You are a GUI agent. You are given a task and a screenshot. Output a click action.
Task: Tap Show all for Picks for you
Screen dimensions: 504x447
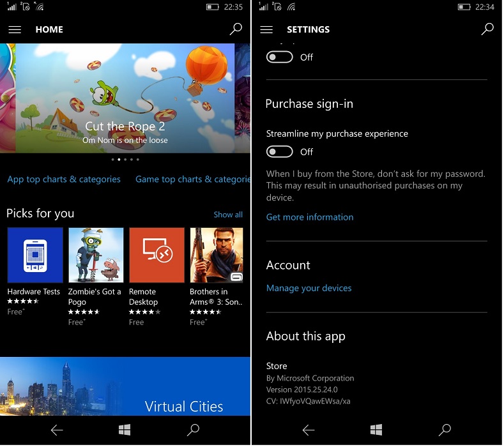pyautogui.click(x=229, y=215)
